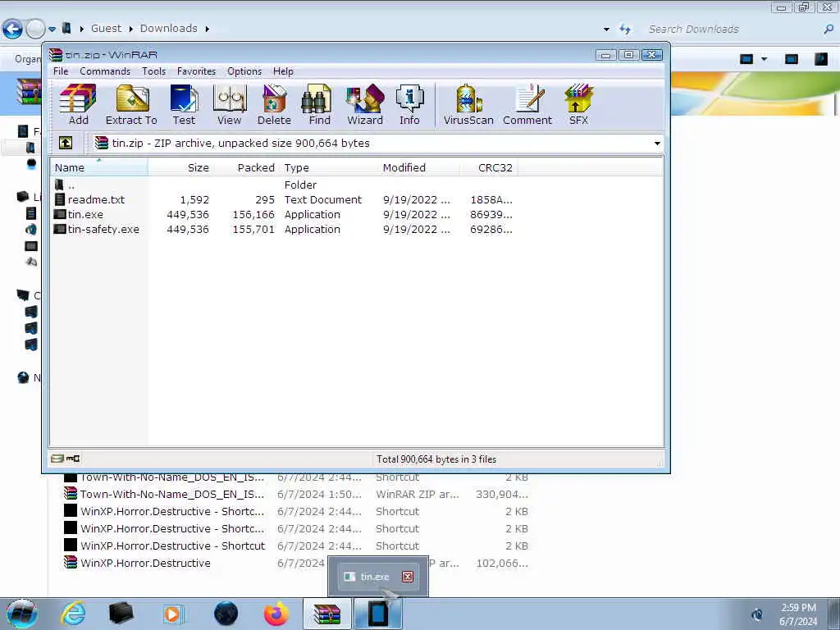Sort files by CRC32 column
The image size is (840, 630).
(489, 167)
